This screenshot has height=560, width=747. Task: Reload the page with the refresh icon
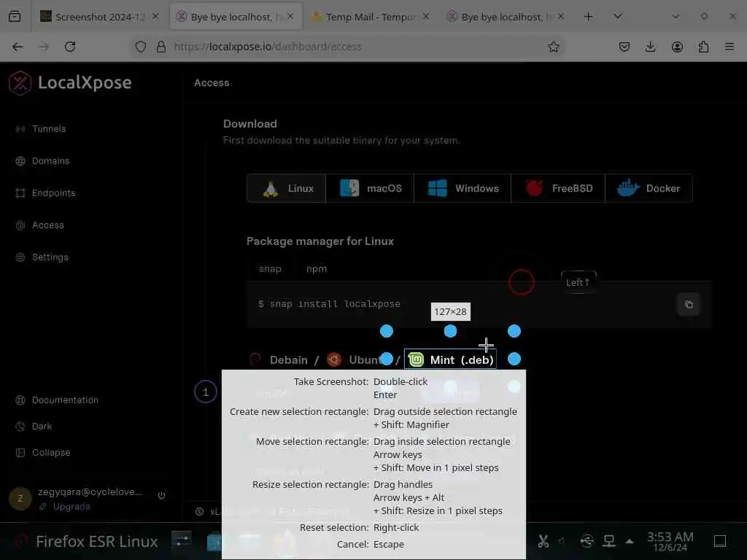(70, 47)
